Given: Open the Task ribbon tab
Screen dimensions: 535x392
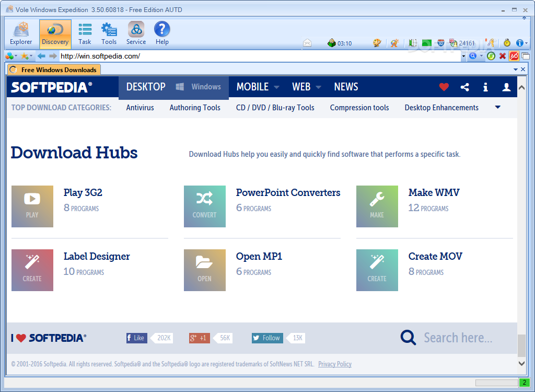Looking at the screenshot, I should pos(85,34).
